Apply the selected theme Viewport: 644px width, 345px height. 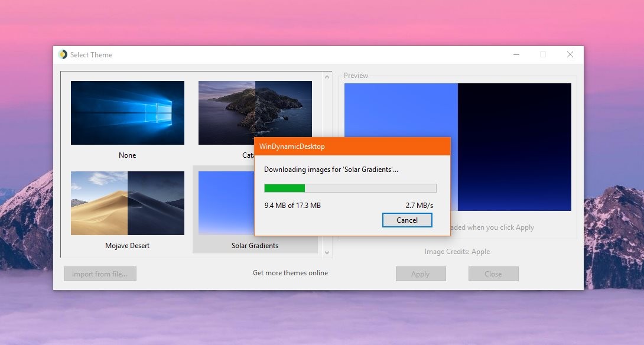tap(421, 274)
